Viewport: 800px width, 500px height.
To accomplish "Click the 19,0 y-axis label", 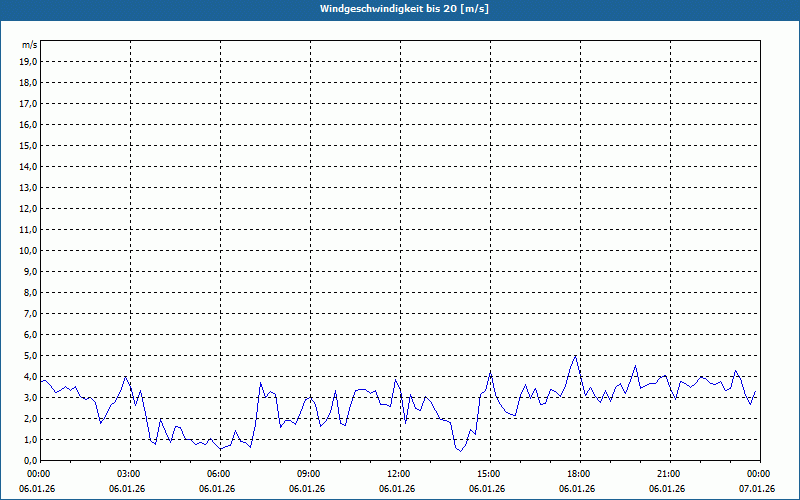I will (28, 61).
